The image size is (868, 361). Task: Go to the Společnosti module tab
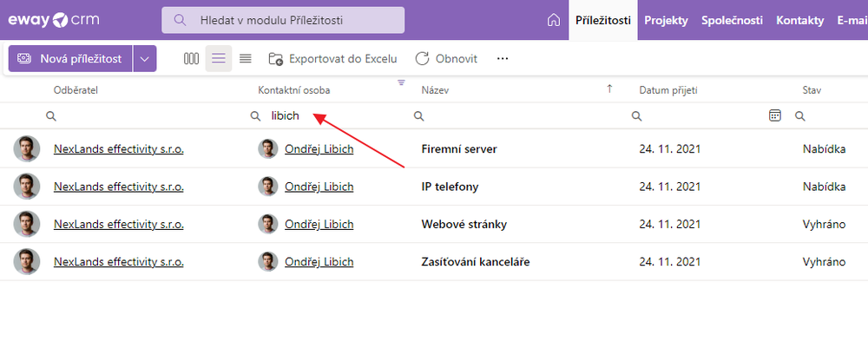[732, 21]
